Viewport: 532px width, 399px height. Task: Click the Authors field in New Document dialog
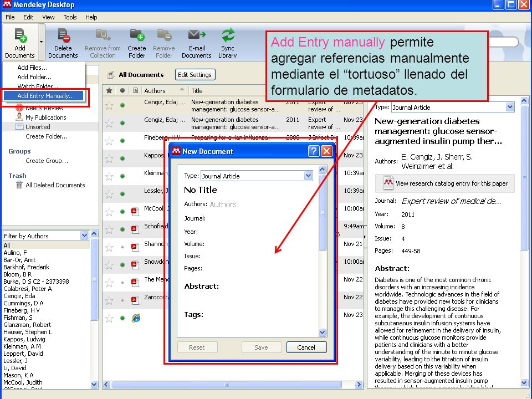point(223,204)
